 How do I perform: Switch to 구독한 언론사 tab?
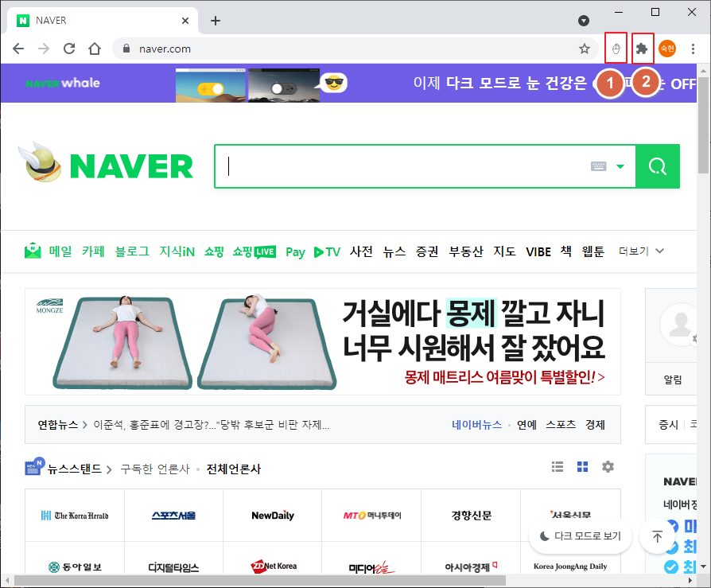click(154, 469)
